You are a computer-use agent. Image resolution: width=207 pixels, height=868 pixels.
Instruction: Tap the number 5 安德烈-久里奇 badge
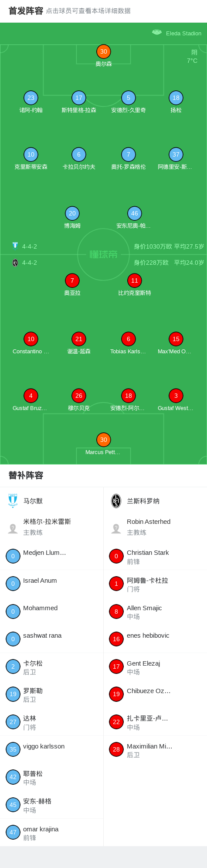pyautogui.click(x=129, y=98)
